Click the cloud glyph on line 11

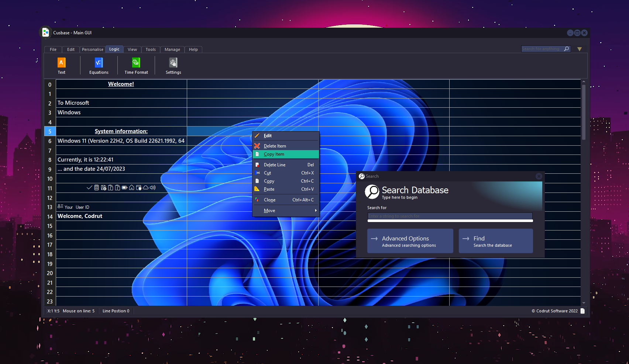point(146,188)
